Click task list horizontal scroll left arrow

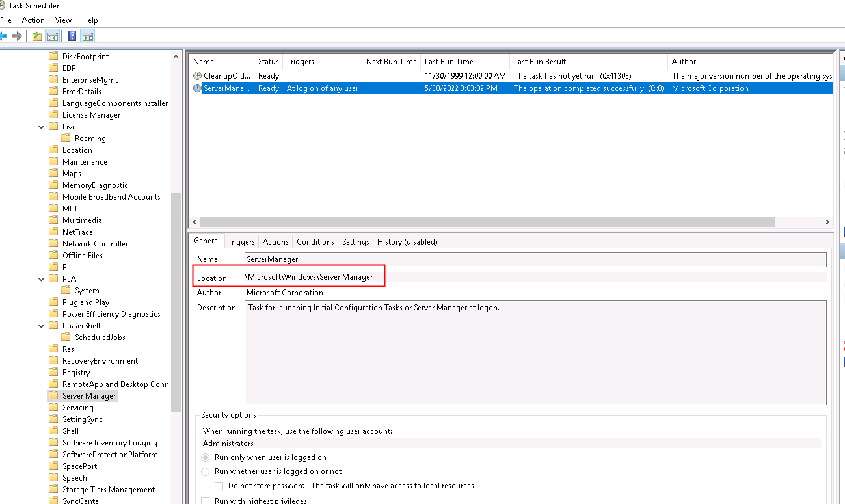tap(194, 222)
